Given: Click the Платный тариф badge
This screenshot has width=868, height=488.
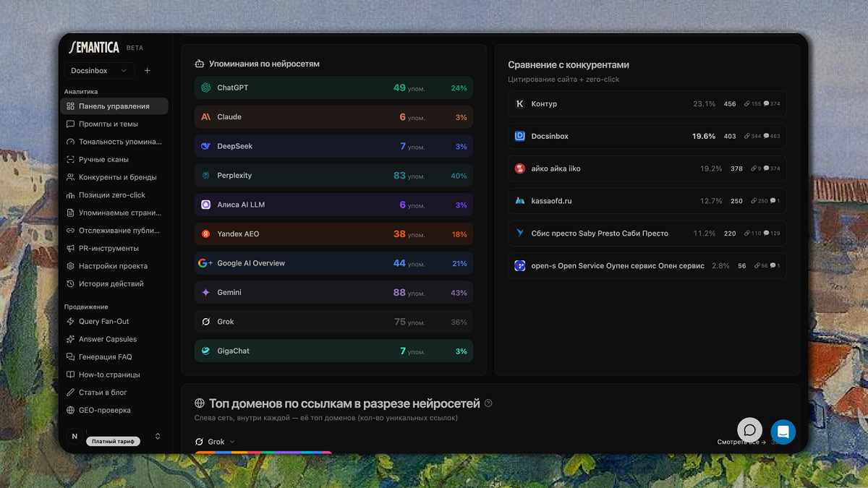Looking at the screenshot, I should (114, 441).
